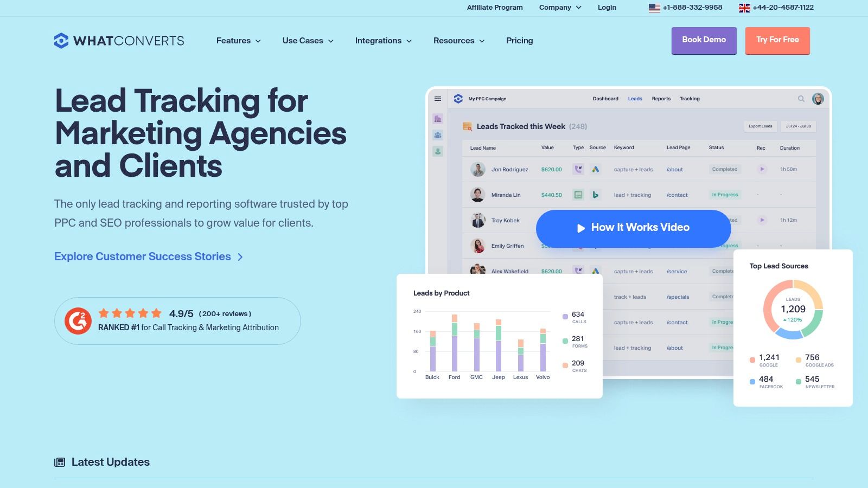Open the Company dropdown
The width and height of the screenshot is (868, 488).
click(x=559, y=8)
